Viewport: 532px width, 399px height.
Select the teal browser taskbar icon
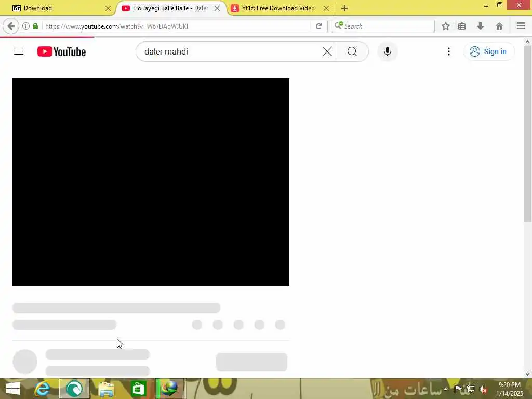click(74, 389)
